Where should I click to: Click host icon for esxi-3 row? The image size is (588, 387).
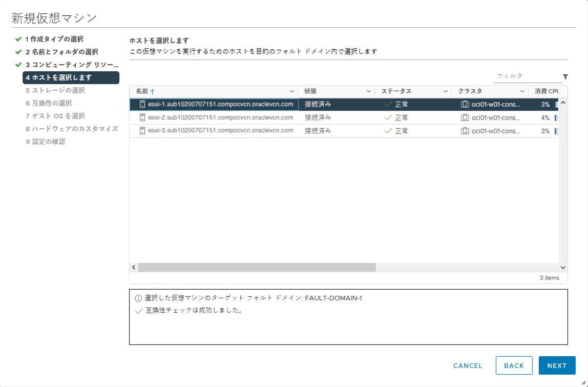click(142, 131)
